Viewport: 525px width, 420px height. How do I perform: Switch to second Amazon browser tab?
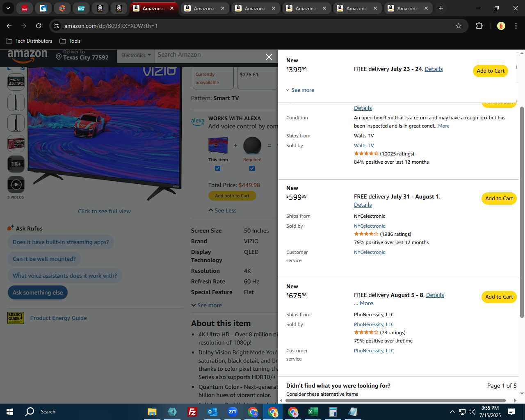[205, 8]
